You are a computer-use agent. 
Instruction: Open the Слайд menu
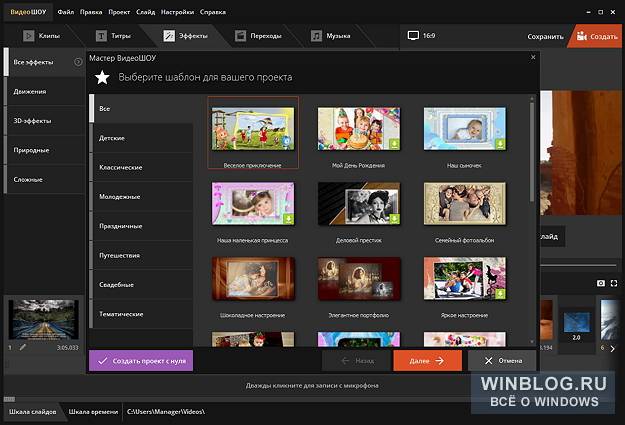pyautogui.click(x=145, y=12)
